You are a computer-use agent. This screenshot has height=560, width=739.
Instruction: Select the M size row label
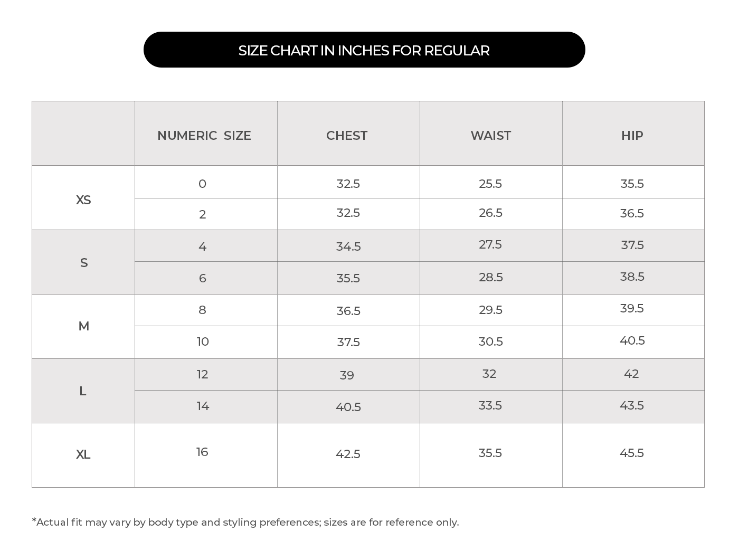(x=83, y=326)
